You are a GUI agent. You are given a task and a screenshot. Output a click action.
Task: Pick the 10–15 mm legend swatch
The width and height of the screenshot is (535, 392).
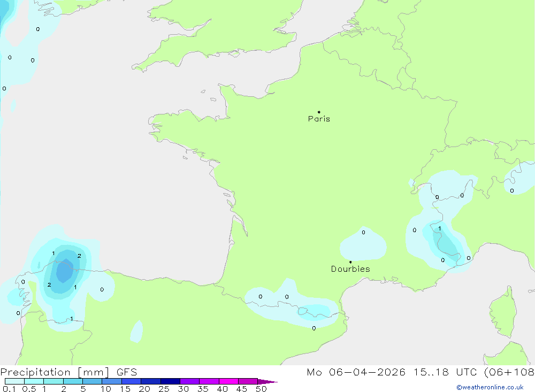tap(112, 381)
